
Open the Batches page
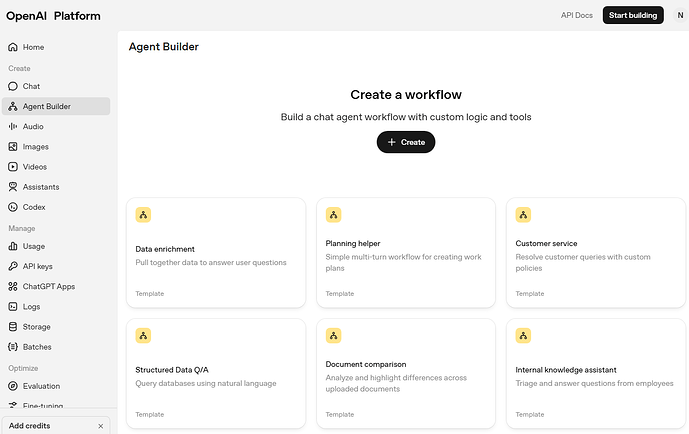coord(56,347)
